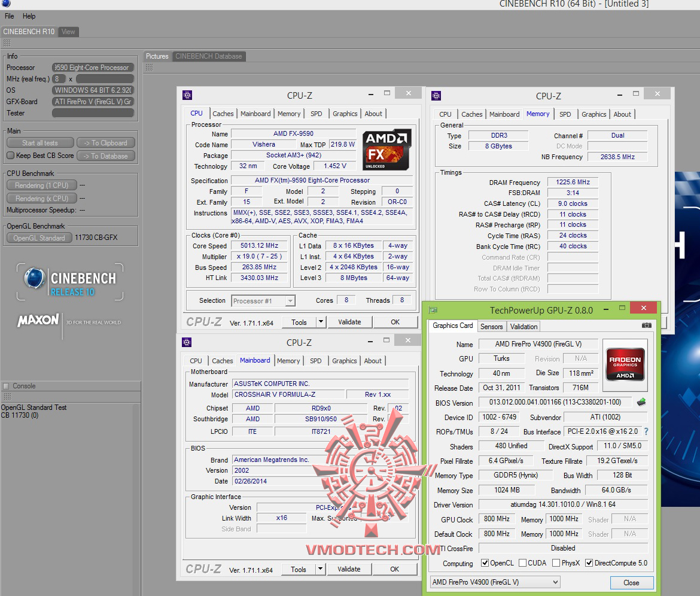The height and width of the screenshot is (596, 700).
Task: Minimize the GPU-Z window
Action: tap(606, 309)
